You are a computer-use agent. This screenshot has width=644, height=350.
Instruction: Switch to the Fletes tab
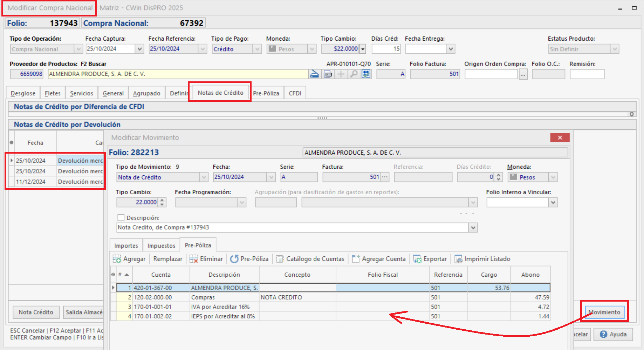point(53,93)
